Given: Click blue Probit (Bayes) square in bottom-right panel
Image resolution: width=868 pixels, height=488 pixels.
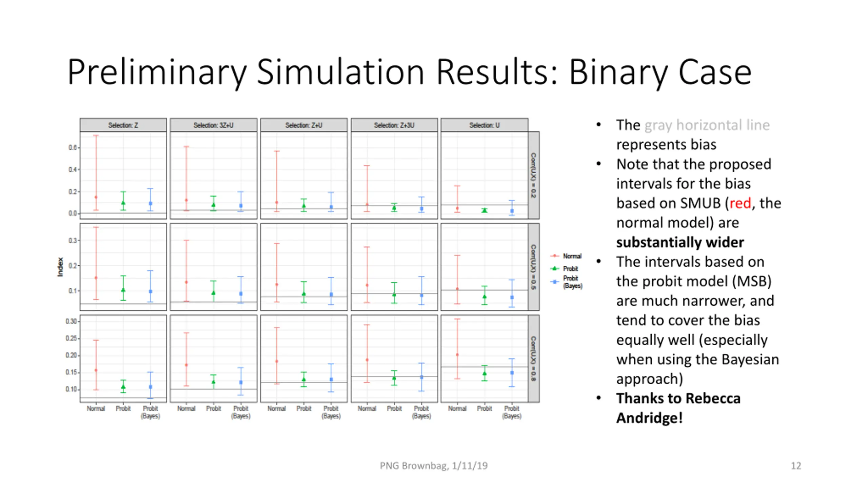Looking at the screenshot, I should point(512,373).
